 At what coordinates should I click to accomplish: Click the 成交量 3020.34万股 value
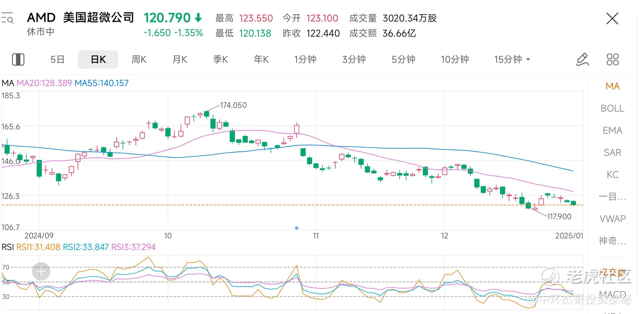tap(410, 18)
